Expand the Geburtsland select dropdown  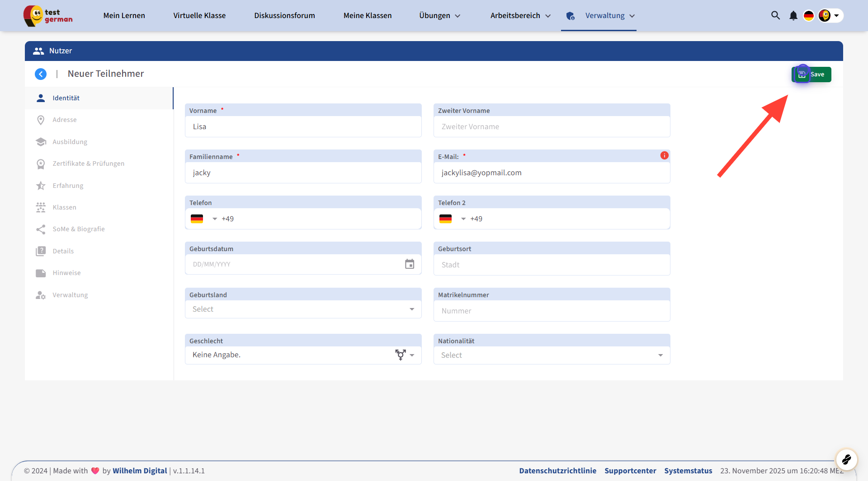click(303, 309)
